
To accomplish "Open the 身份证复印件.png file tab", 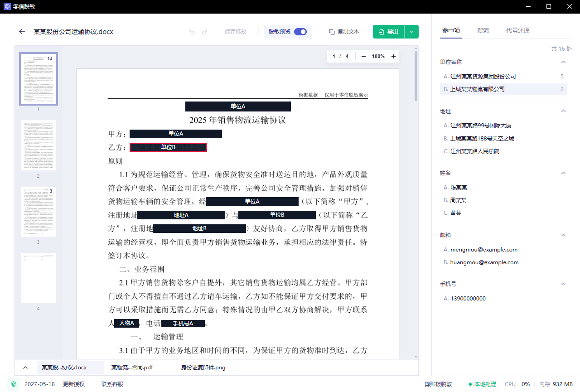I will [203, 367].
